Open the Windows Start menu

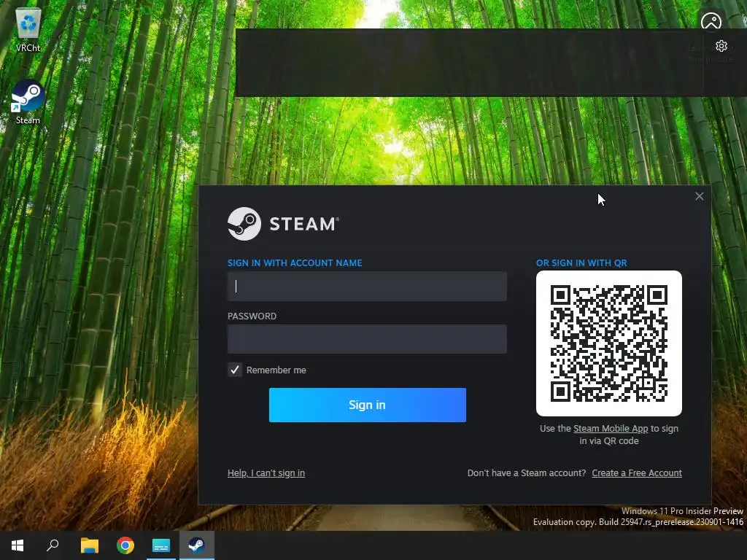click(18, 545)
